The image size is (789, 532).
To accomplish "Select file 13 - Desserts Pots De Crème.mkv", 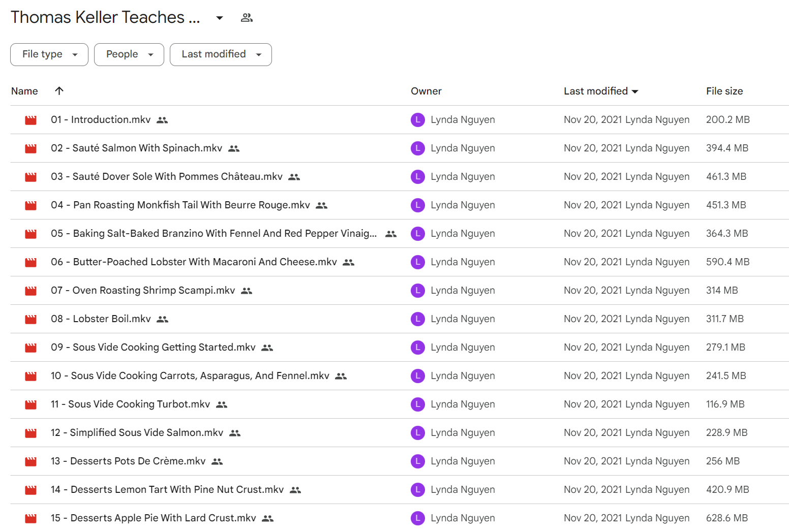I will point(128,461).
